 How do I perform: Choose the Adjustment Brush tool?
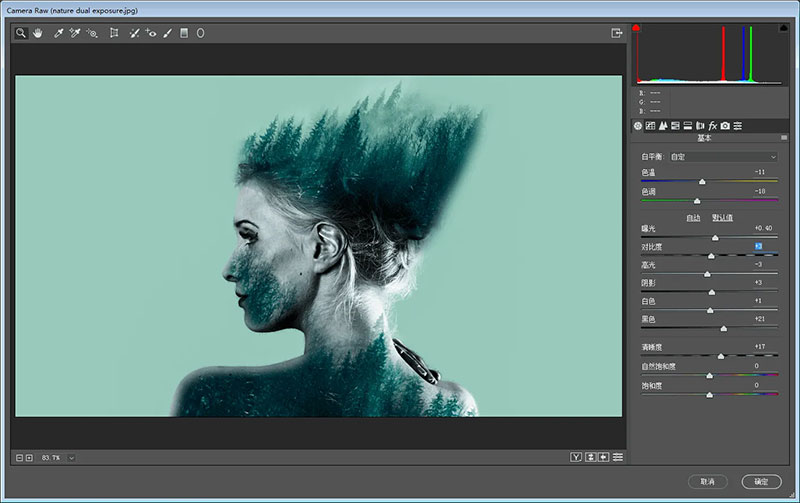[167, 33]
